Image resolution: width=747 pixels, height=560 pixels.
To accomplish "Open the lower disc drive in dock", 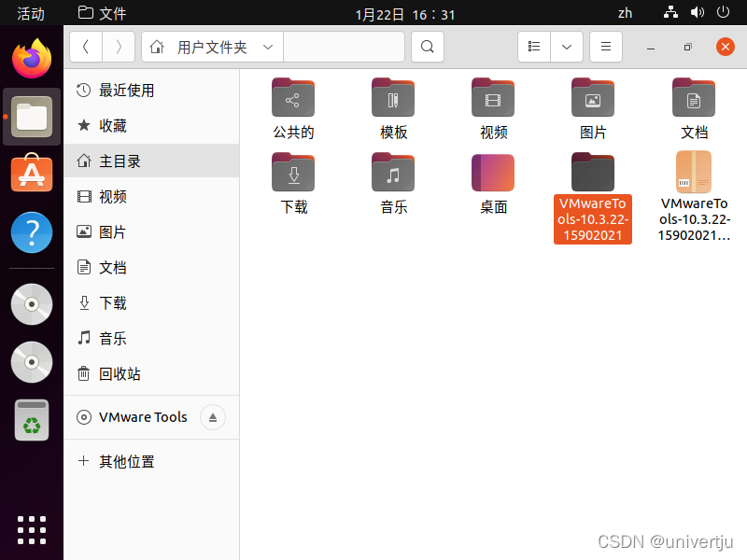I will point(32,362).
